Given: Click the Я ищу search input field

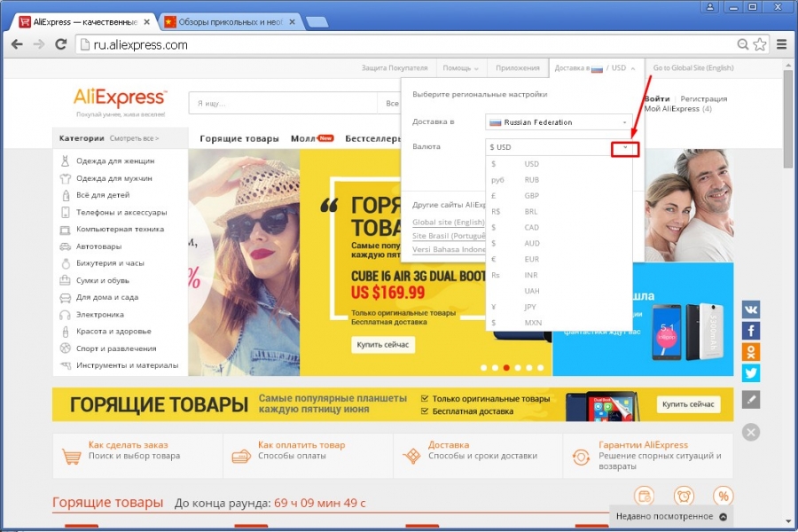Looking at the screenshot, I should click(283, 104).
